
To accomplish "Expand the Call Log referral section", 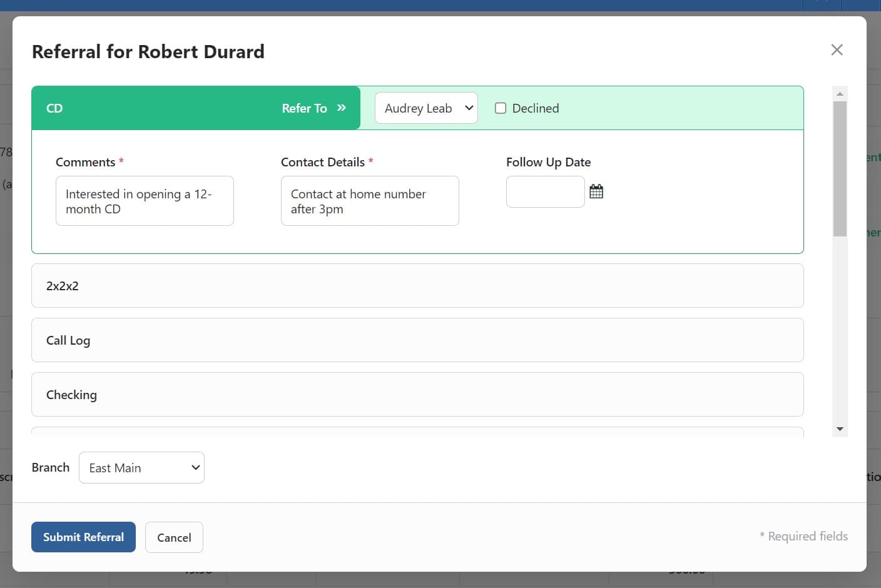I will click(x=417, y=340).
